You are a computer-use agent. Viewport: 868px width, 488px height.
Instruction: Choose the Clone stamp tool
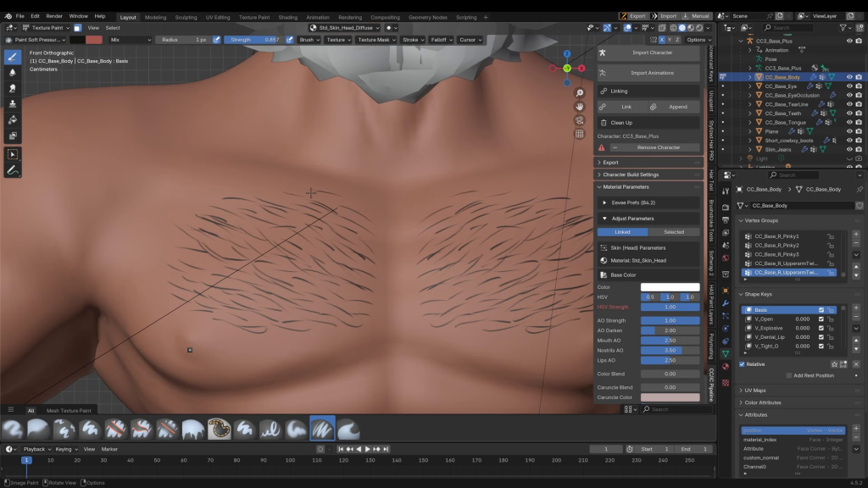(13, 103)
